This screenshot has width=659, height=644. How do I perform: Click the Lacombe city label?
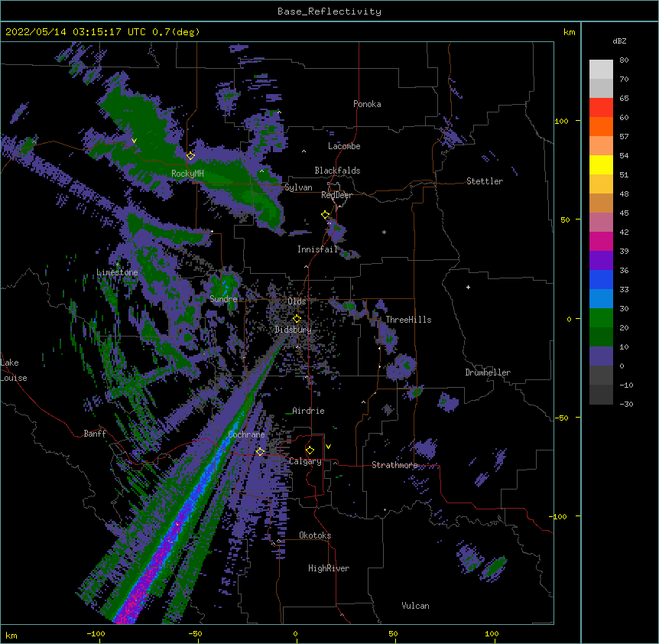click(x=344, y=146)
